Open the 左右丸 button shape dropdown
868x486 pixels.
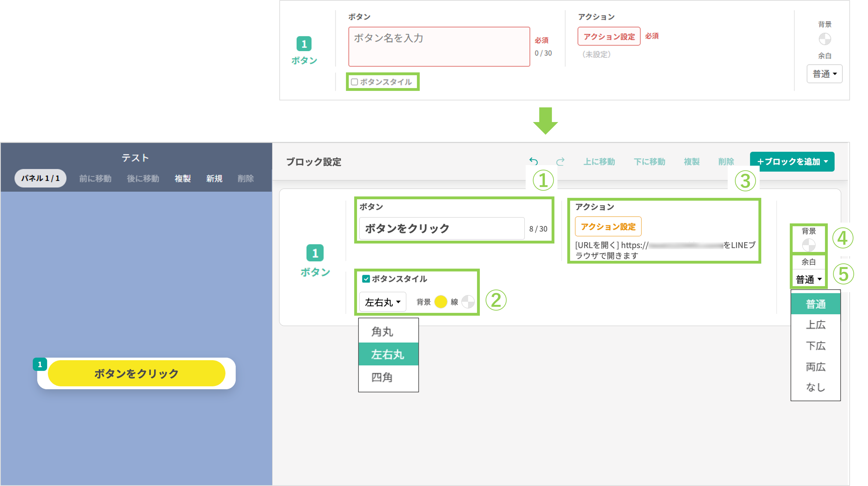point(383,302)
